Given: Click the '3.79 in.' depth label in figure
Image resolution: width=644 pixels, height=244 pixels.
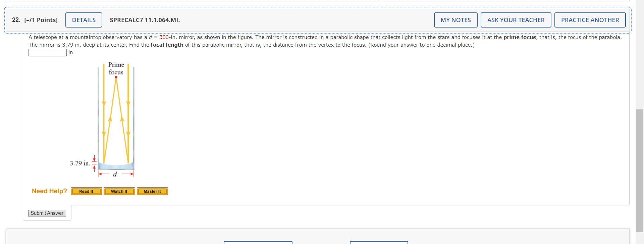Looking at the screenshot, I should 80,163.
